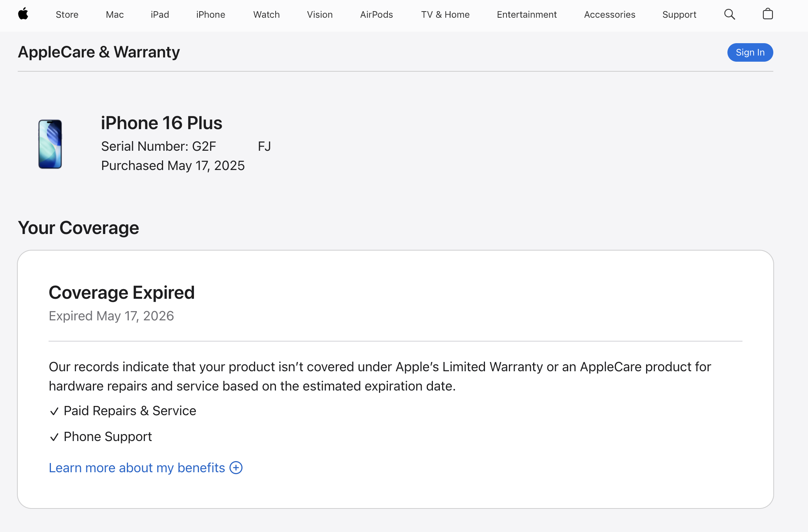The height and width of the screenshot is (532, 808).
Task: Click the Sign In button
Action: (750, 52)
